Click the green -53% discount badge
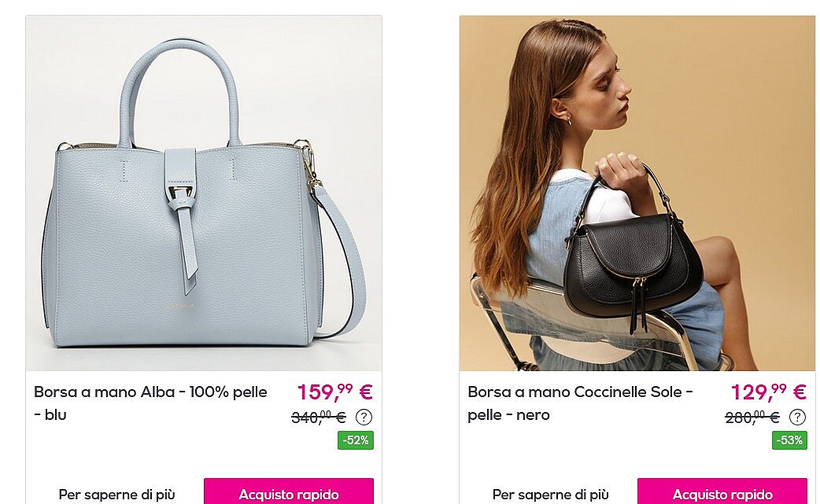 click(789, 440)
